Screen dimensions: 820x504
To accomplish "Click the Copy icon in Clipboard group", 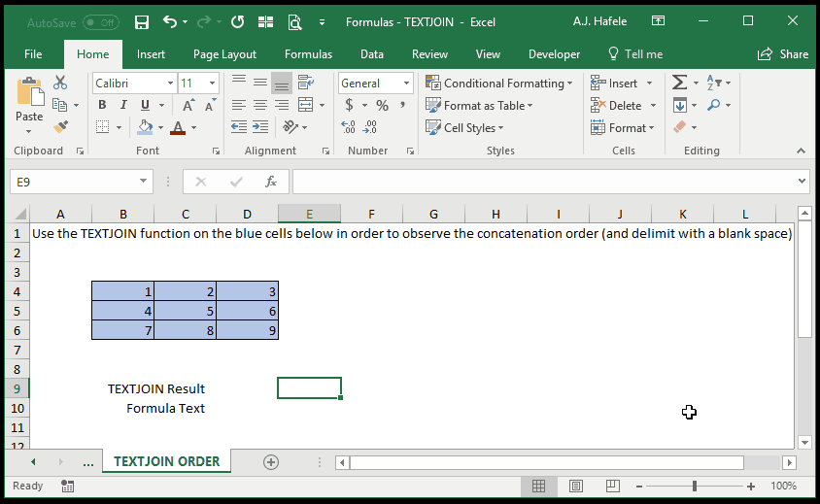I will pos(60,105).
